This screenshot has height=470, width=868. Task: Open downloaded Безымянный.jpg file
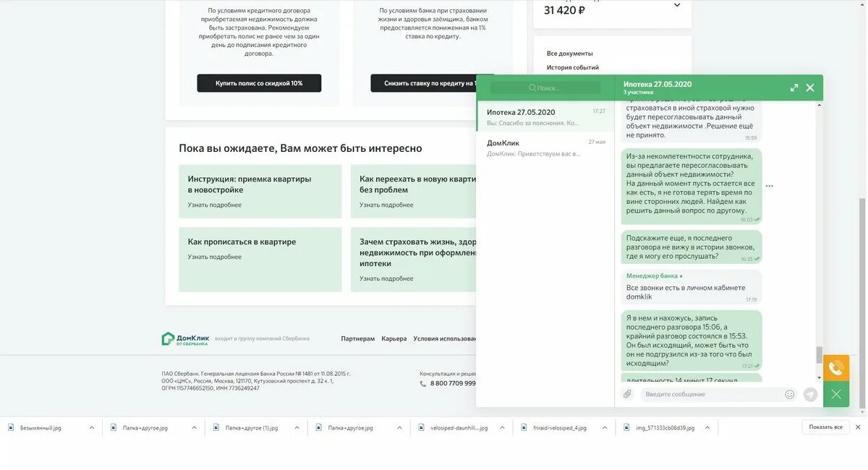tap(41, 427)
